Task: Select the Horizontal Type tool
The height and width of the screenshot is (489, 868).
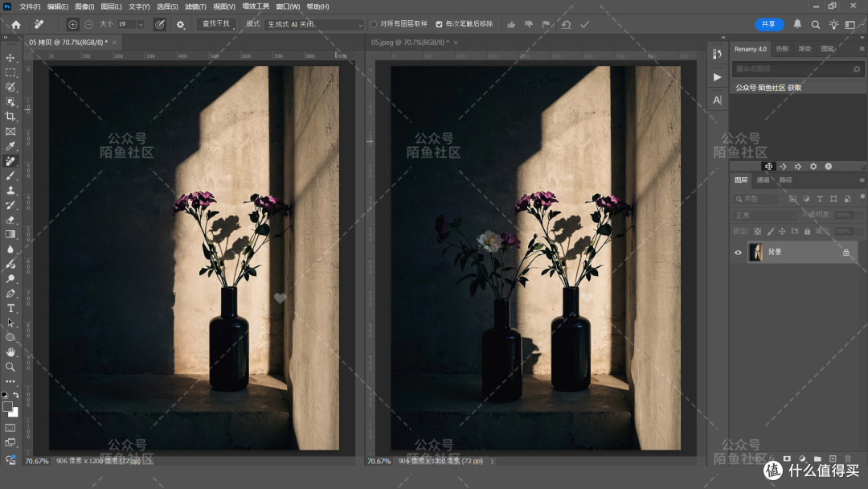Action: pyautogui.click(x=10, y=309)
